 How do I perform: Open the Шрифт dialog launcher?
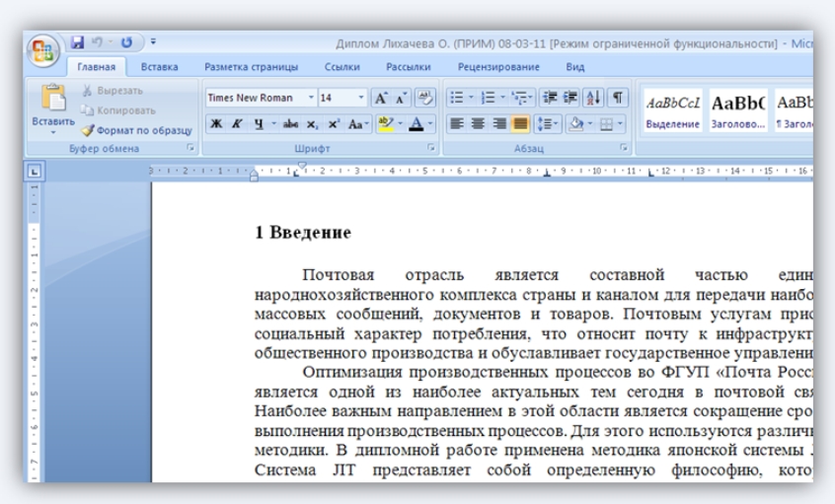click(430, 148)
